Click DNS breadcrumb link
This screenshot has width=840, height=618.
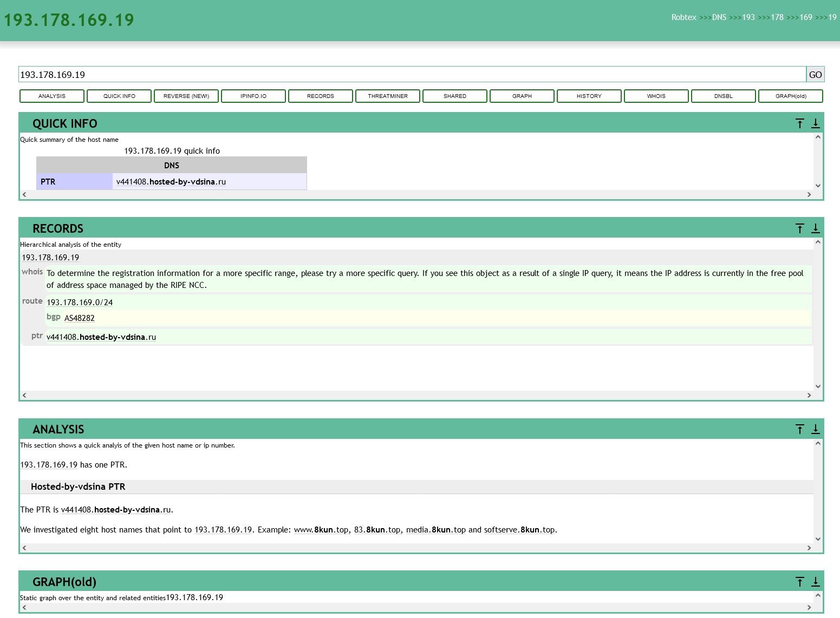719,17
